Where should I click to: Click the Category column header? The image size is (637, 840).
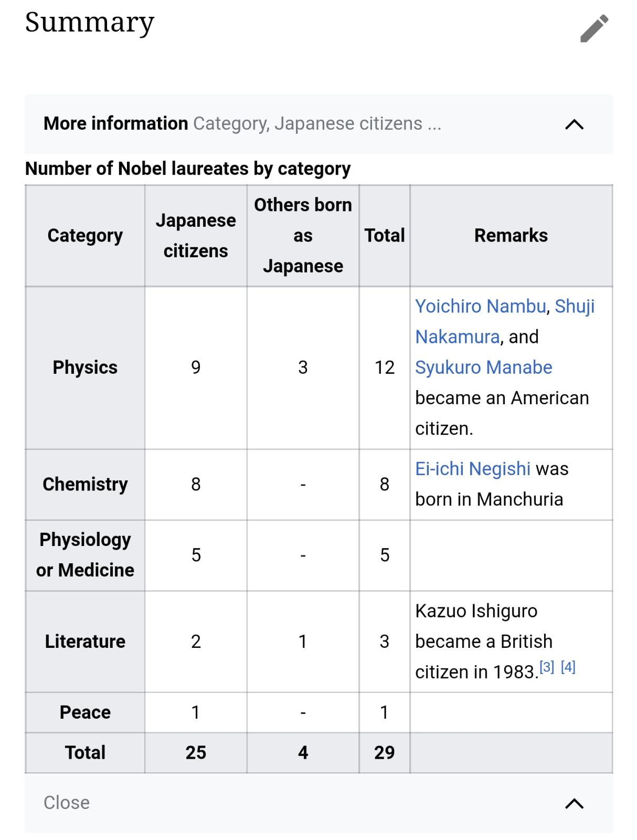[x=85, y=236]
